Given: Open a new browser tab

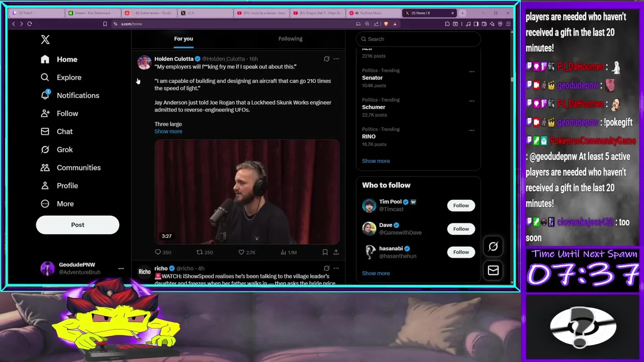Looking at the screenshot, I should coord(462,13).
